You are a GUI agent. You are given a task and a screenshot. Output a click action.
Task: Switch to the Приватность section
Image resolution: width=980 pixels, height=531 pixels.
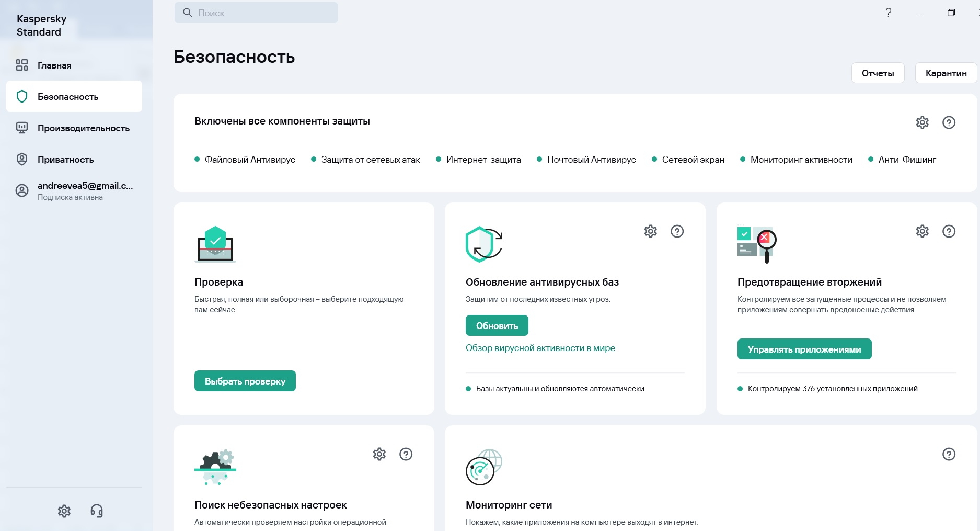point(65,160)
